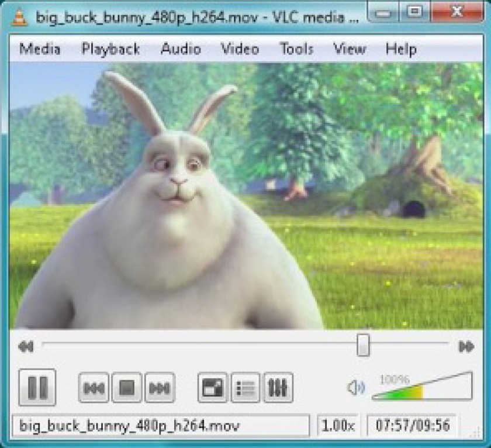Click the bunny video display area

click(x=246, y=196)
